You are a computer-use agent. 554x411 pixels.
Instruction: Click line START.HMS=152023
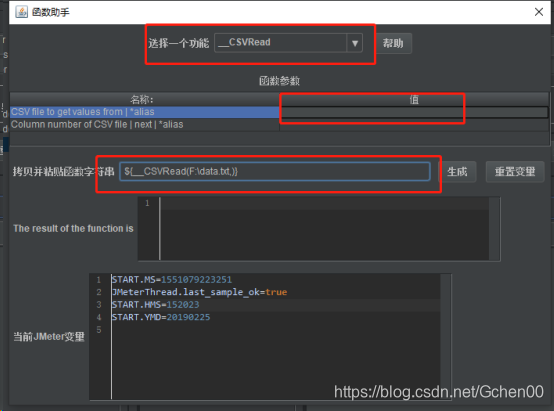pyautogui.click(x=155, y=305)
